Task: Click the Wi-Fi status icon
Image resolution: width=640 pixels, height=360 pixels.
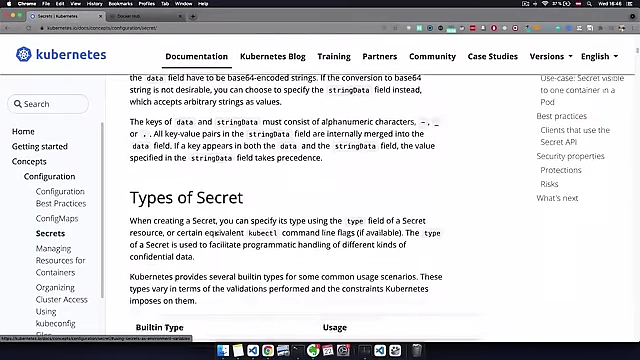Action: 545,4
